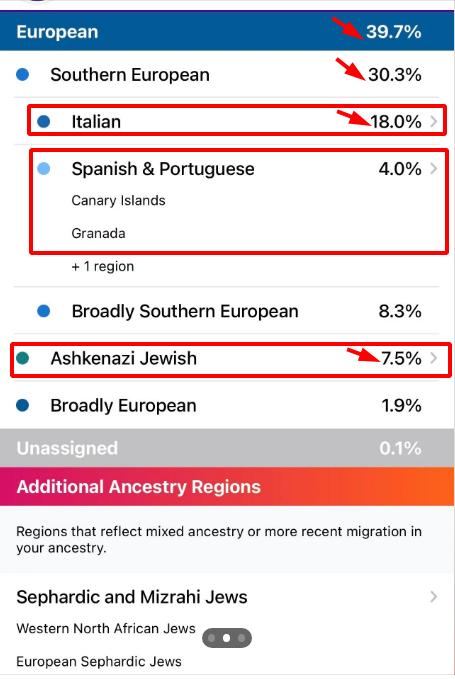Image resolution: width=455 pixels, height=679 pixels.
Task: Select the Canary Islands subregion
Action: point(118,200)
